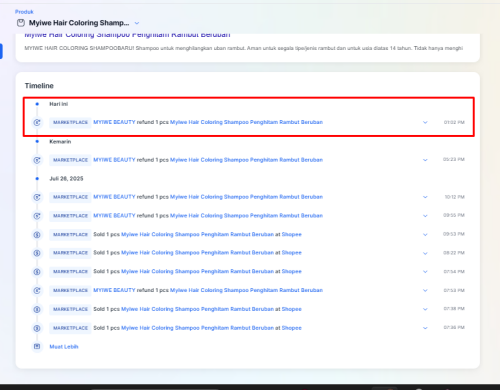This screenshot has width=500, height=390.
Task: Expand the 09:53 PM sold entry
Action: [x=425, y=235]
